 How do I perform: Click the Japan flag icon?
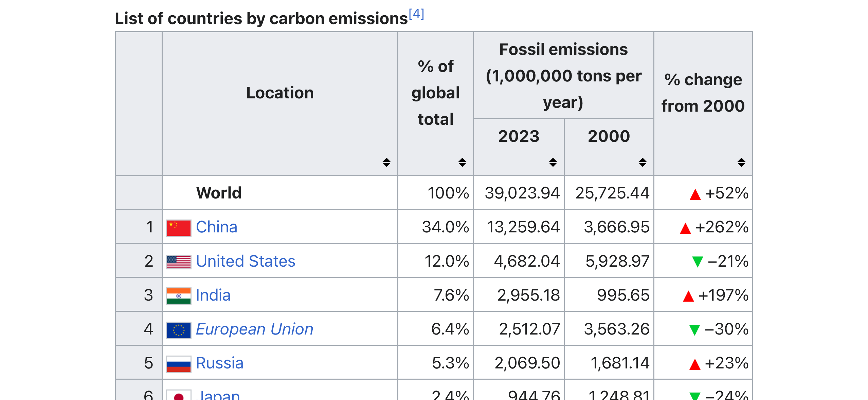click(x=179, y=395)
